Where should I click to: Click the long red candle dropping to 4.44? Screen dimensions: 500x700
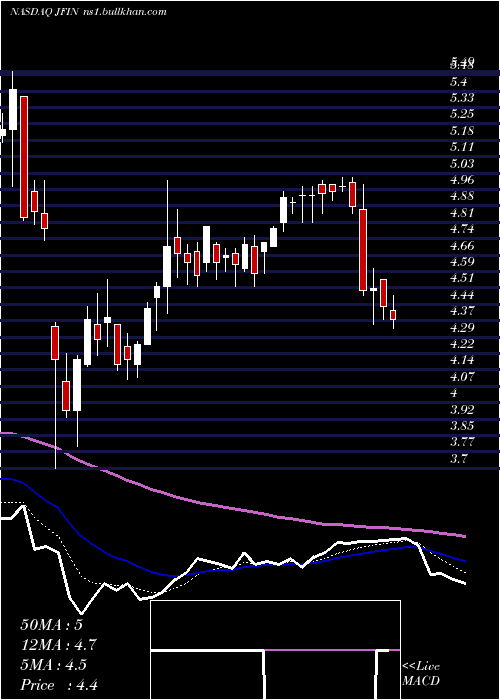tap(363, 250)
